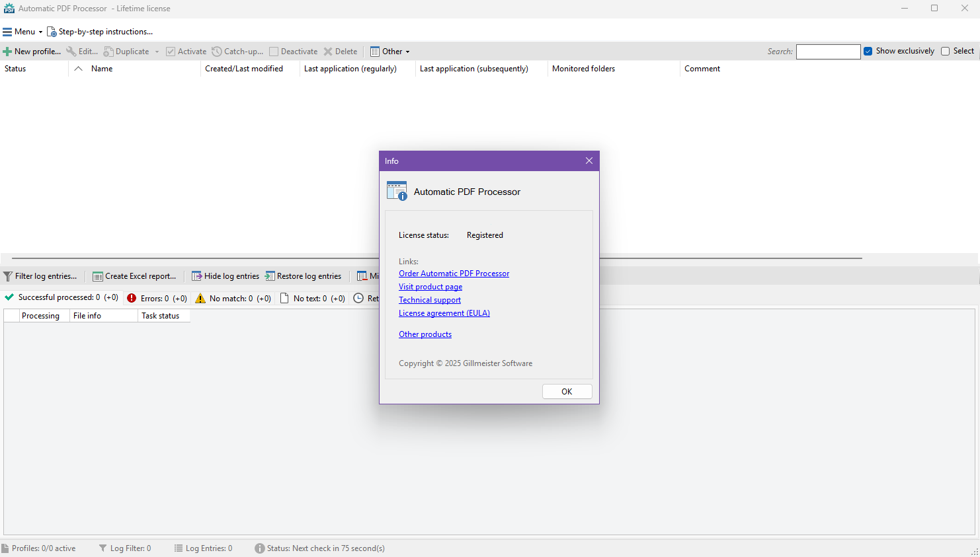Click the status info icon for next check
The image size is (980, 557).
[260, 548]
